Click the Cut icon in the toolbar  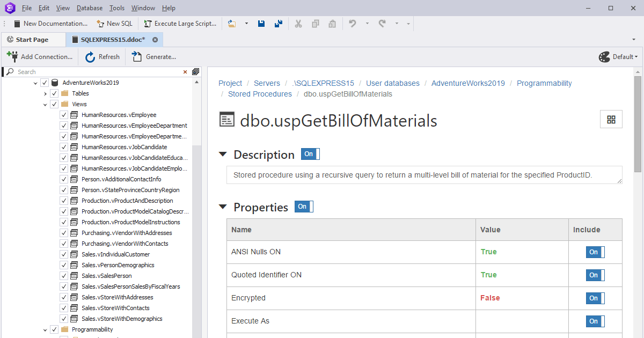[x=298, y=24]
